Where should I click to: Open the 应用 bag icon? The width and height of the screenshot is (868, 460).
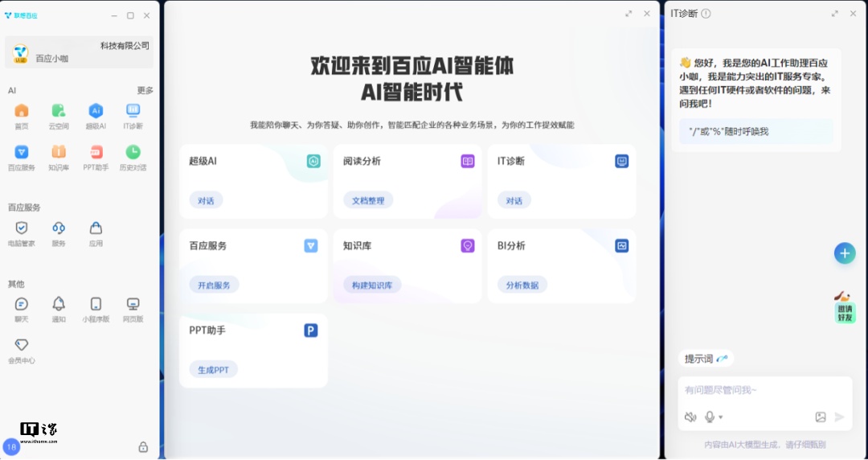pos(96,228)
